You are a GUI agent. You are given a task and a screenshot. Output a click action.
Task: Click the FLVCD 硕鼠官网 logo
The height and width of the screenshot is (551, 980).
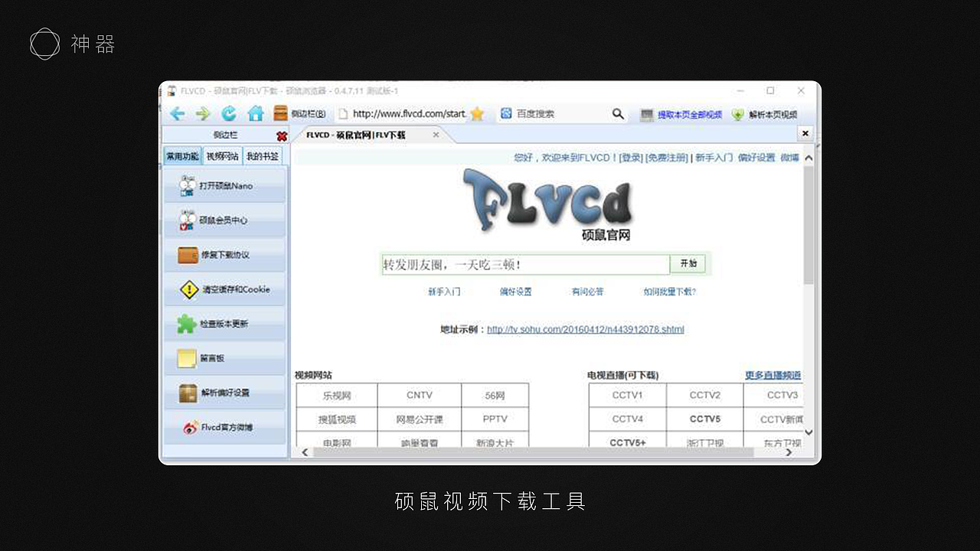point(548,204)
